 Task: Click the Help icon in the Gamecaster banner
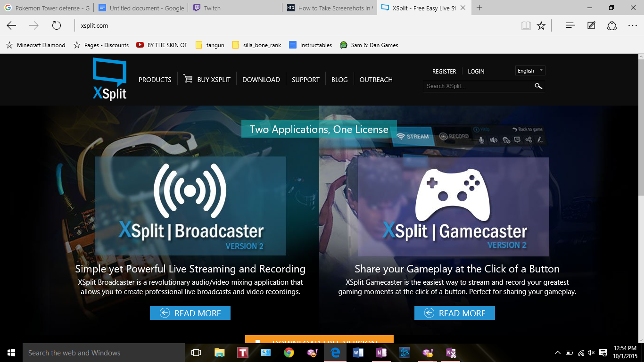coord(476,128)
